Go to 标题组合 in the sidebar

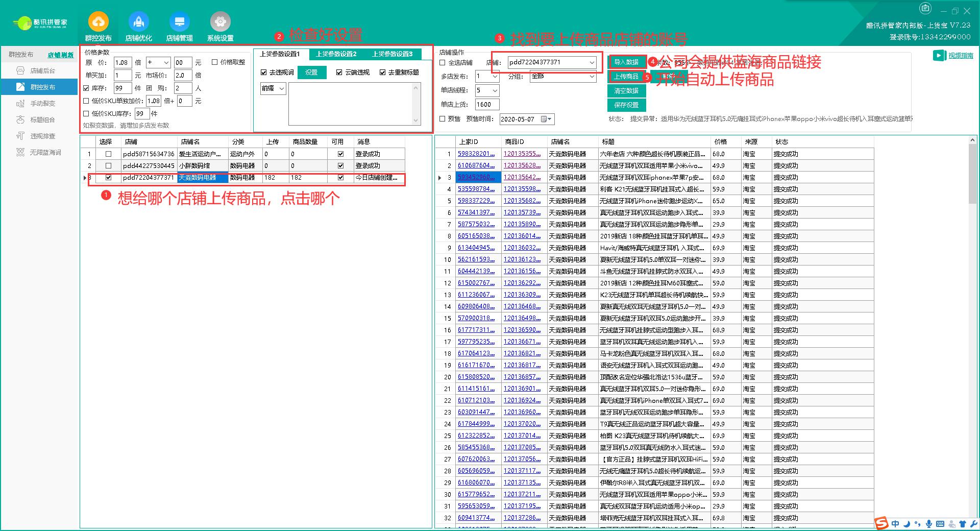point(42,120)
